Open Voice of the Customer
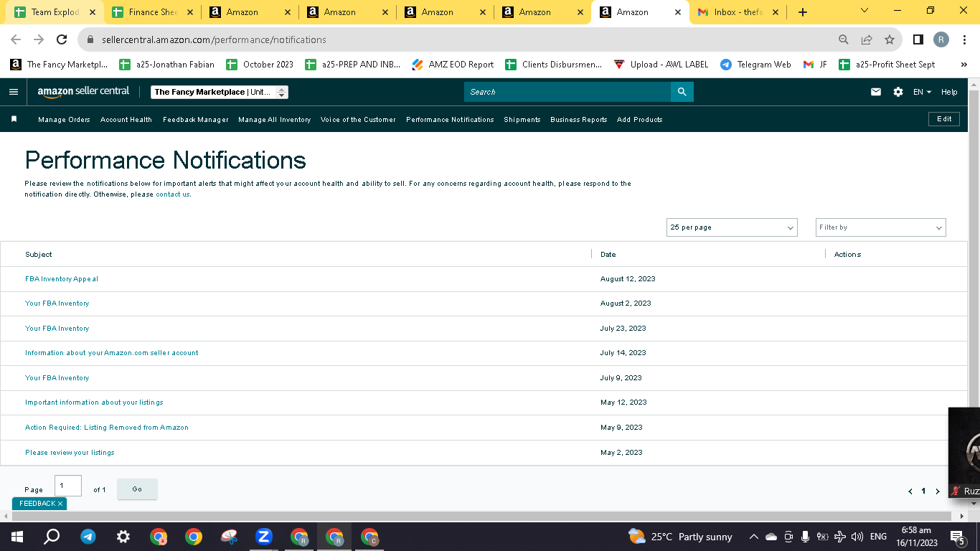The height and width of the screenshot is (551, 980). click(x=358, y=120)
